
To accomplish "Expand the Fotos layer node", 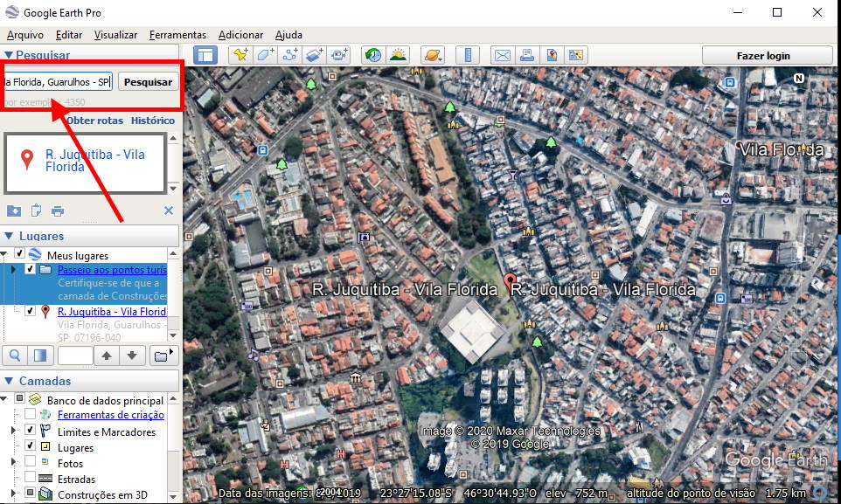I will (14, 462).
